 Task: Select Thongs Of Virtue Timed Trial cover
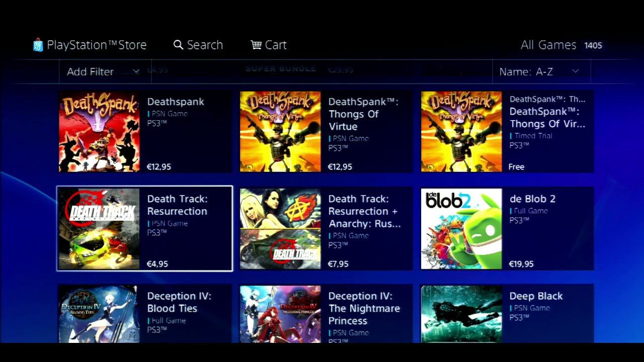pos(461,132)
